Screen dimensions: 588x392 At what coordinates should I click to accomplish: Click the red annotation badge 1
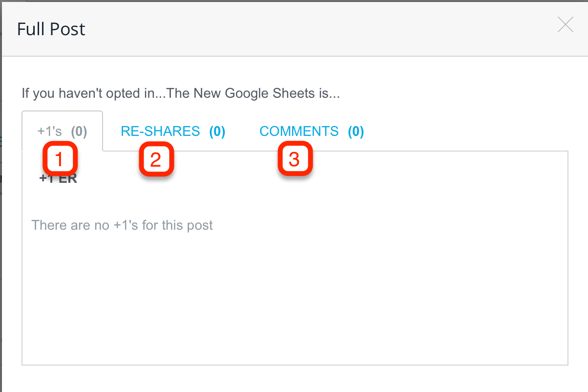coord(59,159)
